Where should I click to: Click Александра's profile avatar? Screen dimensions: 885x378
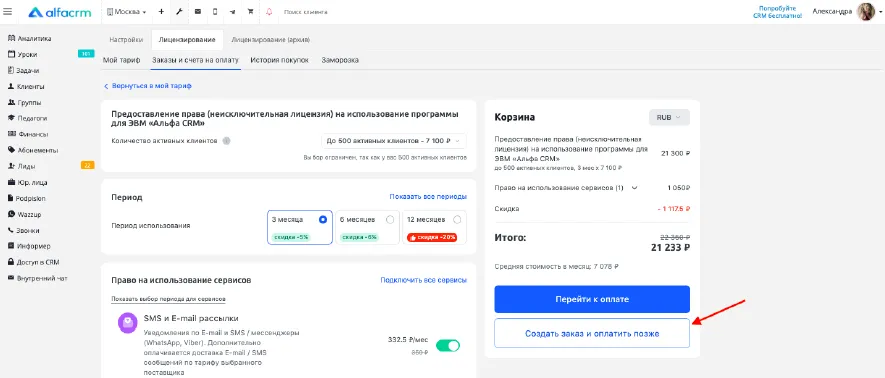866,12
